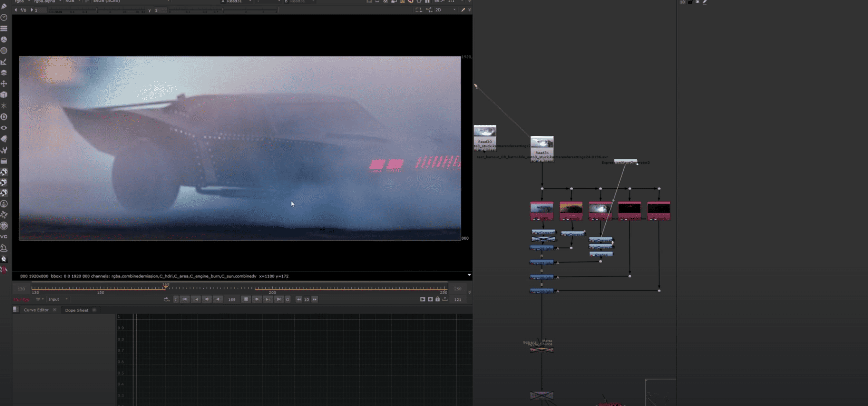This screenshot has height=406, width=868.
Task: Open the Views nodes menu (eye icon)
Action: [4, 128]
